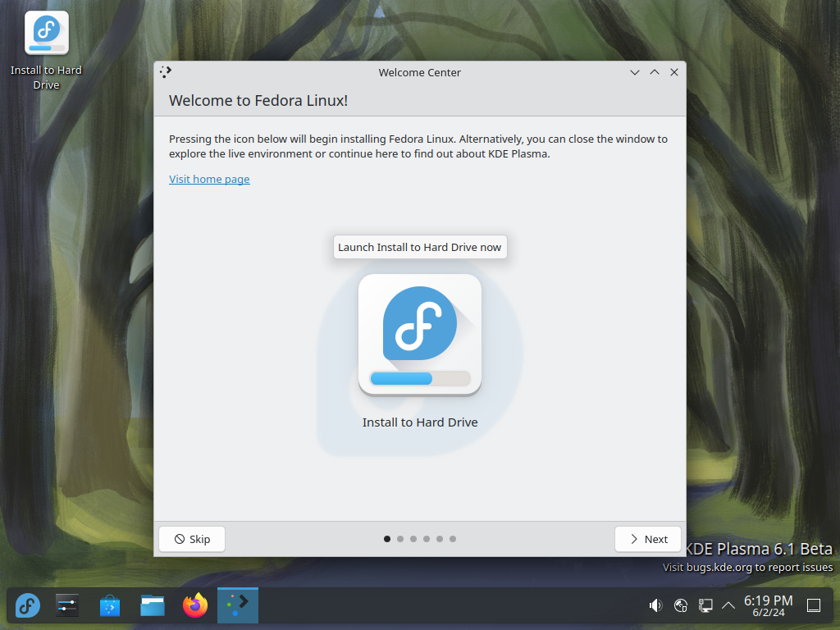
Task: Launch Discover software center from taskbar
Action: pyautogui.click(x=110, y=605)
